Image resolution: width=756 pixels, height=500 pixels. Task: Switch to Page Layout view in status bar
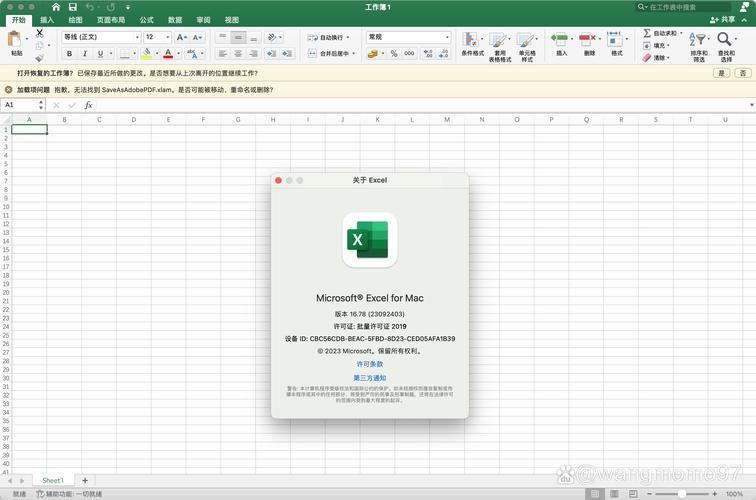click(614, 494)
